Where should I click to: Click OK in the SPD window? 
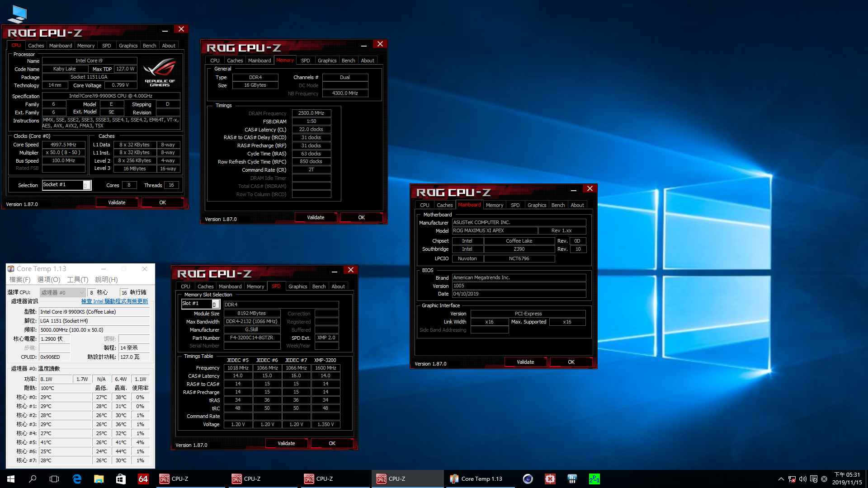[x=332, y=443]
